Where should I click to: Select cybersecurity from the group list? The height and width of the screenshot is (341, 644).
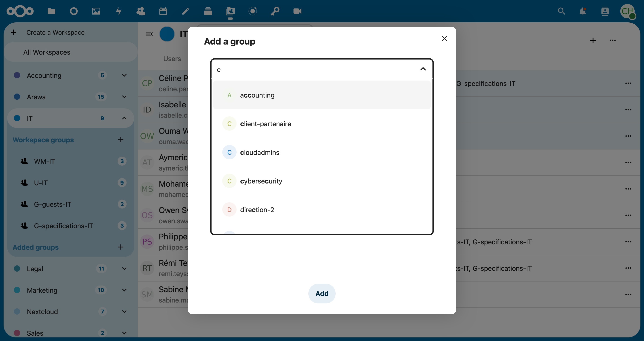261,181
